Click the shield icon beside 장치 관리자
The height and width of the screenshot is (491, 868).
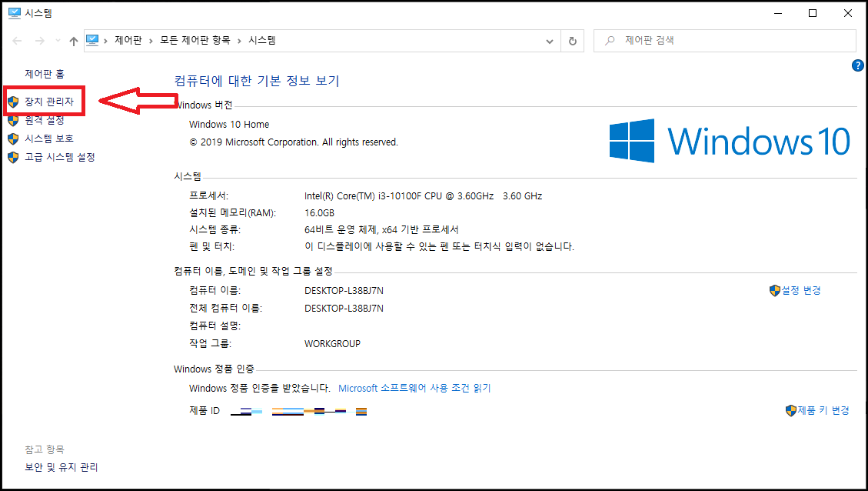pyautogui.click(x=13, y=102)
